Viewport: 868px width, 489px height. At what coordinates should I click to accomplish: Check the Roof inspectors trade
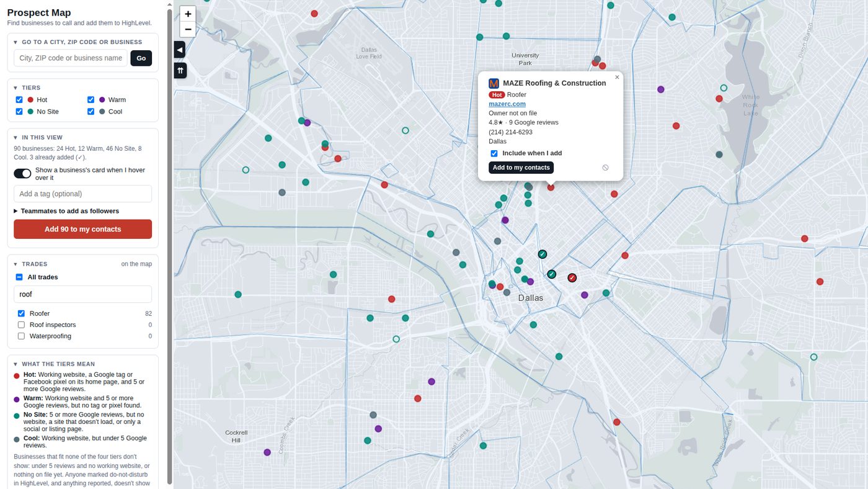pos(22,325)
